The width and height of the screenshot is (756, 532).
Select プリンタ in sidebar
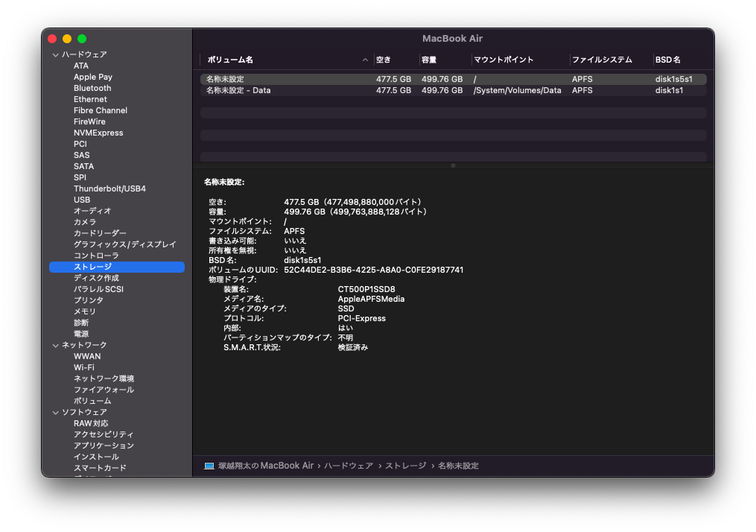(88, 300)
